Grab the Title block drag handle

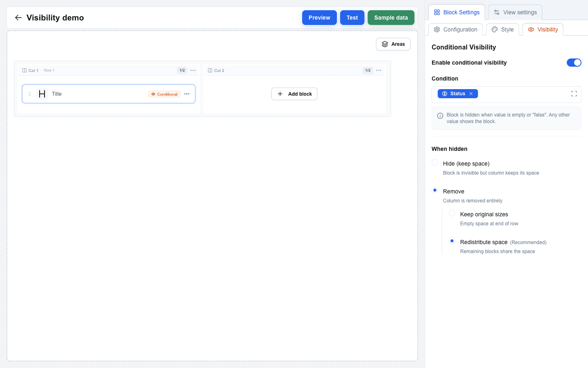coord(30,94)
